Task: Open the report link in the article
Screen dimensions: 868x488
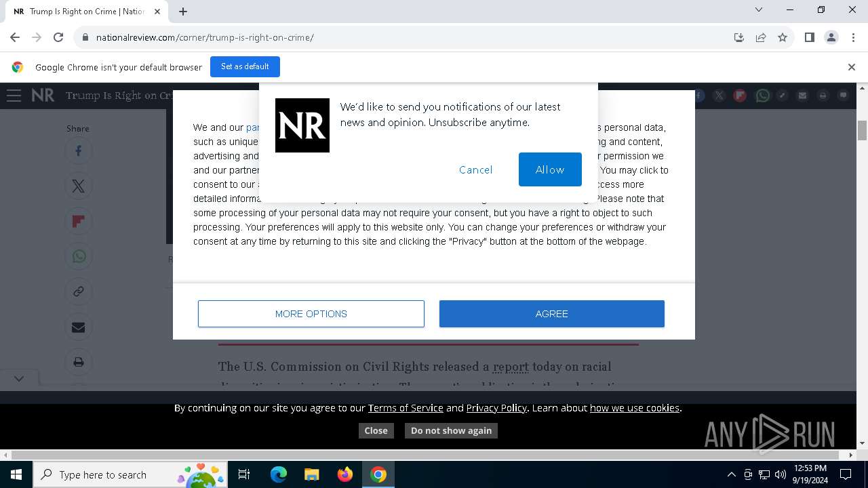Action: [x=511, y=367]
